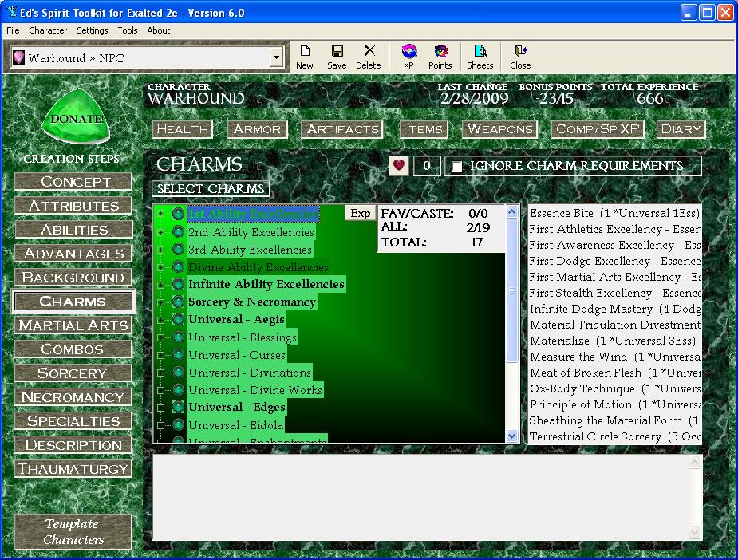Click the Save toolbar icon
This screenshot has width=738, height=560.
(x=337, y=57)
